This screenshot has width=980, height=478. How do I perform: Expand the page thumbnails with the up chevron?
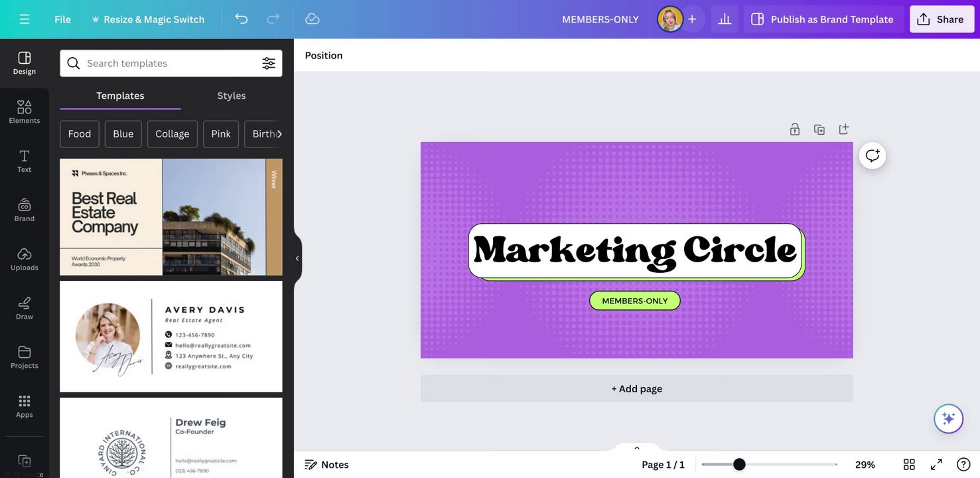point(637,447)
